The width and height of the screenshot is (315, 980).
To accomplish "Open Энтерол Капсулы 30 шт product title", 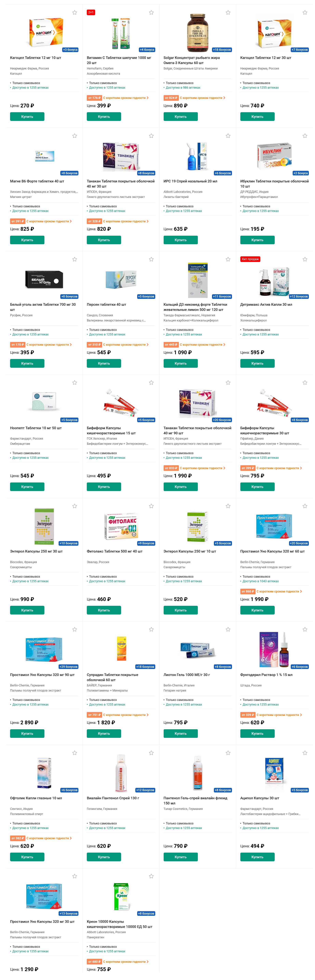I will 36,551.
